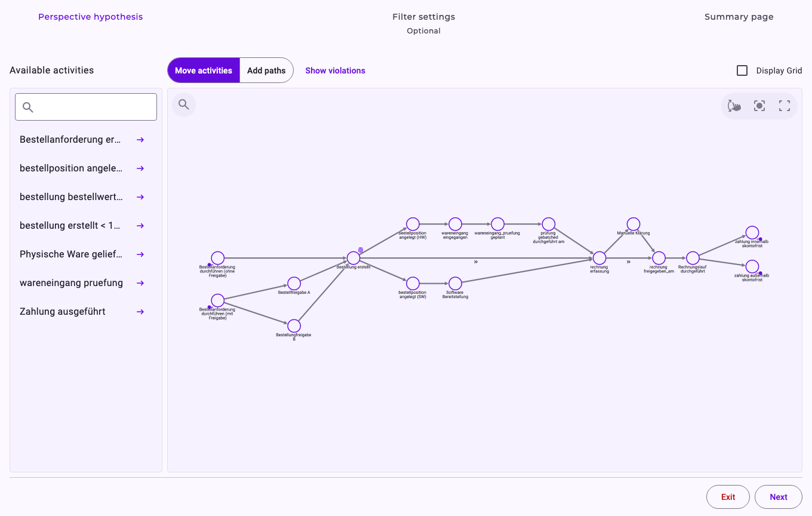Select Bestellanforderung durchführen (ohne Freigabe) node
Viewport: 812px width, 516px height.
pos(218,258)
